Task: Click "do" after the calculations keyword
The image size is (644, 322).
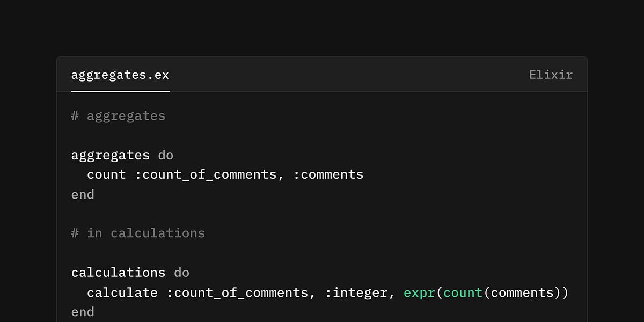Action: [181, 273]
